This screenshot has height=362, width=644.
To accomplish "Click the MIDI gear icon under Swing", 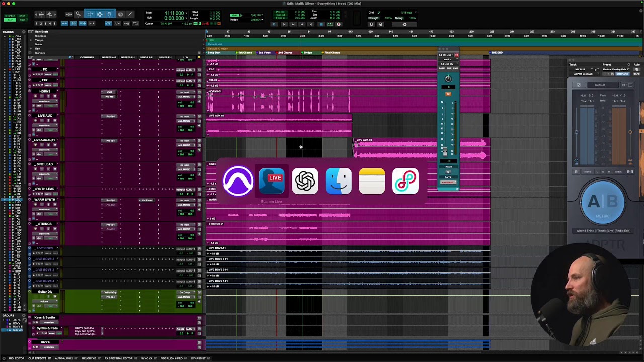I will 404,24.
